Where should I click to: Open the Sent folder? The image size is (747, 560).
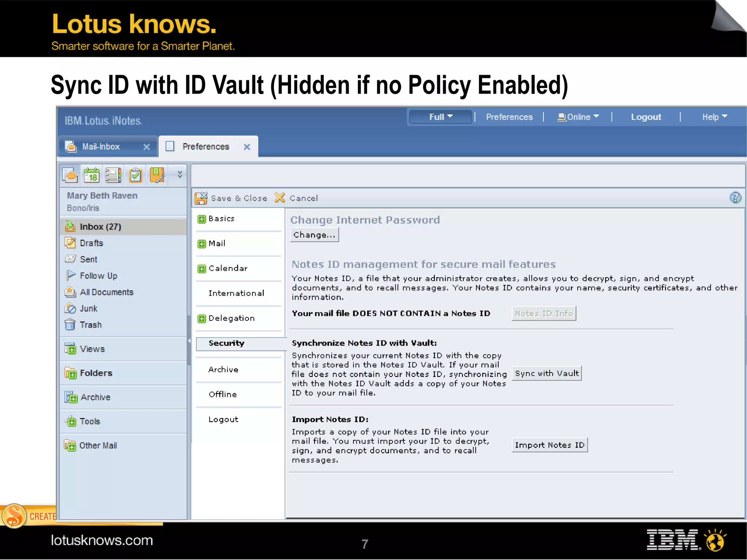pyautogui.click(x=89, y=259)
